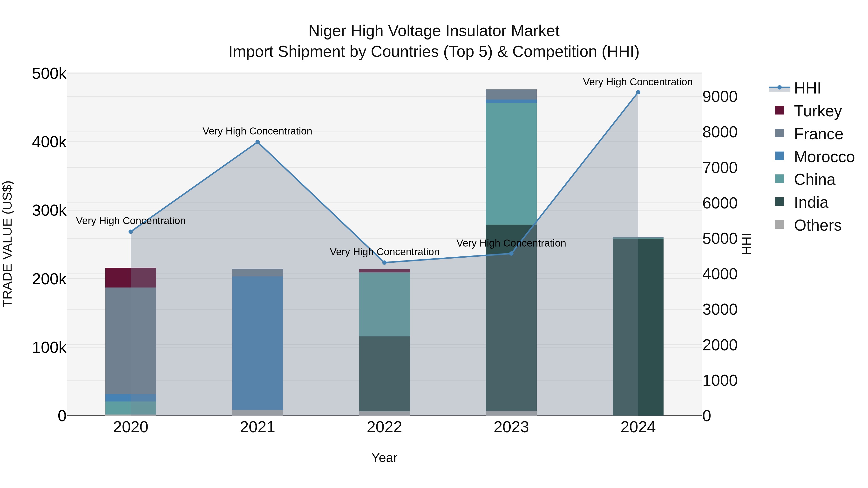The width and height of the screenshot is (868, 488).
Task: Click the China segment at bottom of 2020 bar
Action: coord(131,408)
